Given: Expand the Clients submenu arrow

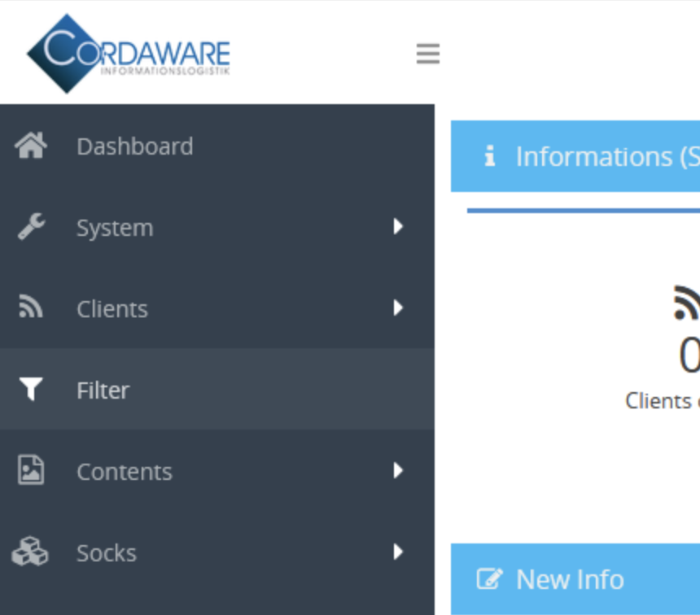Looking at the screenshot, I should tap(398, 307).
